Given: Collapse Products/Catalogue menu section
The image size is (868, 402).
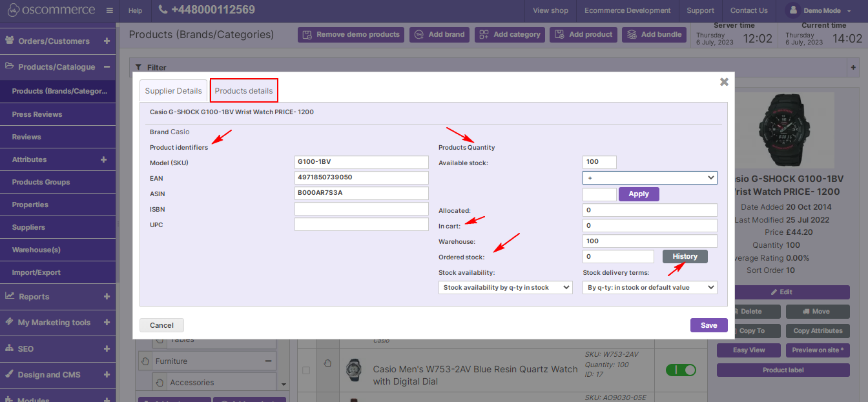Looking at the screenshot, I should tap(107, 66).
